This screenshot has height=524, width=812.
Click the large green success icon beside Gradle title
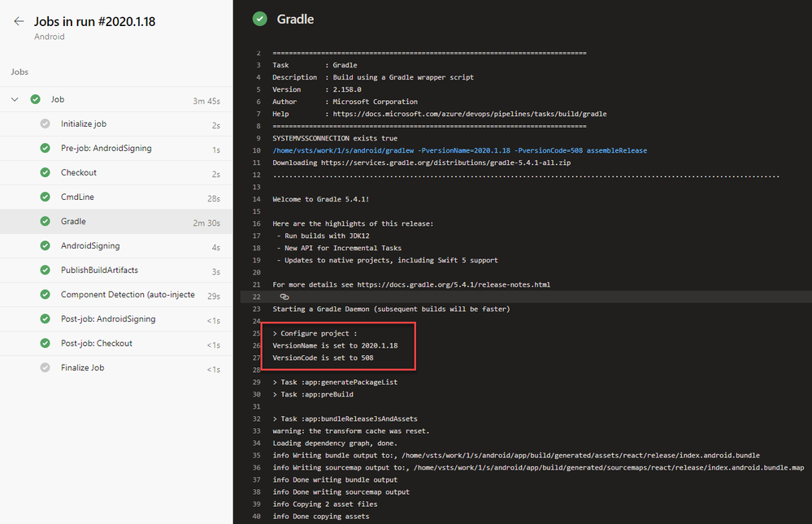point(260,19)
